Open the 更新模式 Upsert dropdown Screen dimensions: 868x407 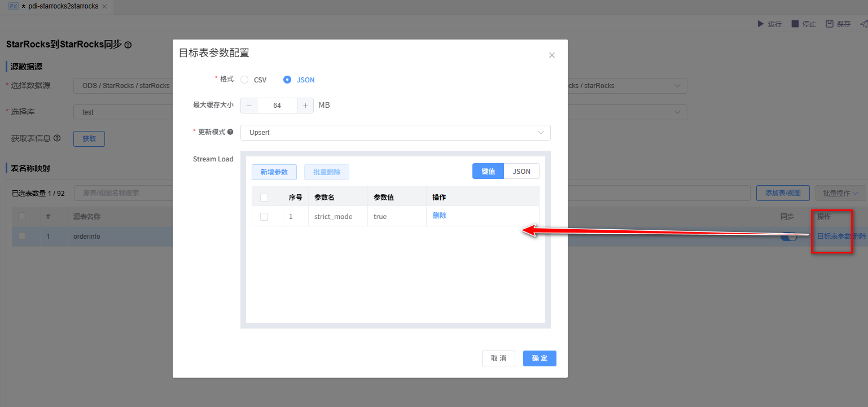pyautogui.click(x=395, y=133)
